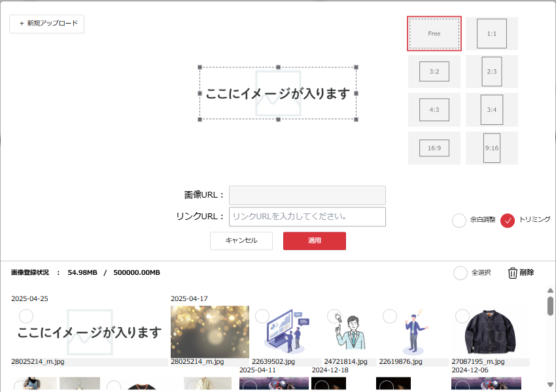Click the 新規アップロード button
The width and height of the screenshot is (556, 392).
click(x=47, y=24)
